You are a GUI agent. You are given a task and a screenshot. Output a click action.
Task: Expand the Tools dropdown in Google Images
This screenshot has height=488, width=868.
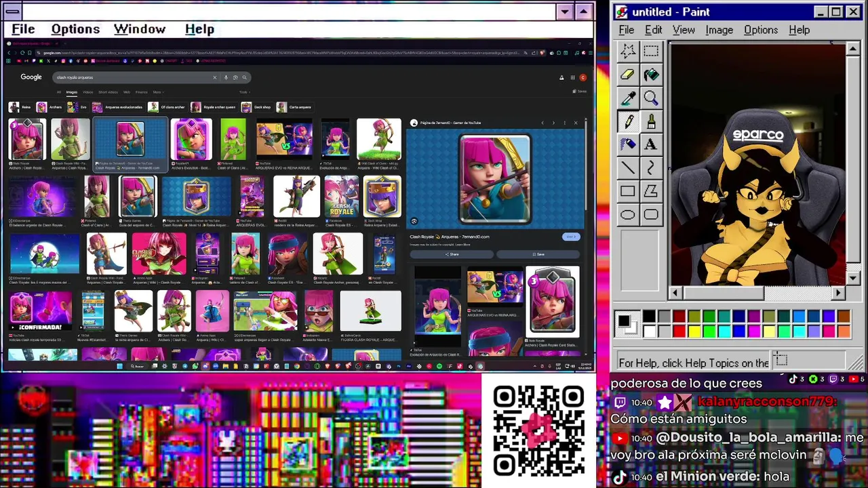[x=243, y=92]
